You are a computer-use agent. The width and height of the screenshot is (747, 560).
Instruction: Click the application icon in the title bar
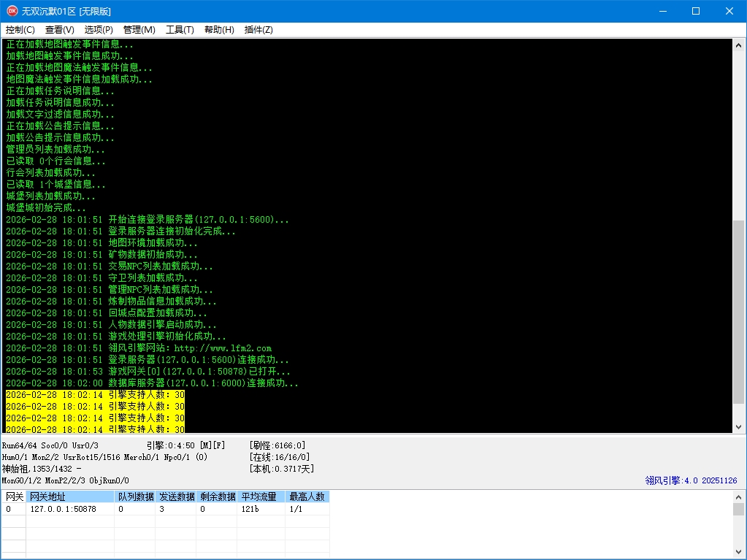click(12, 11)
